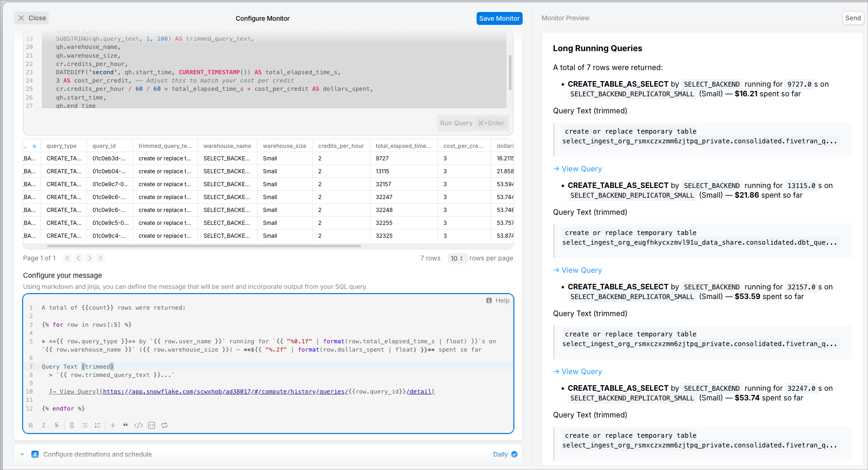Viewport: 868px width, 470px height.
Task: Click the plus insert icon
Action: 113,425
